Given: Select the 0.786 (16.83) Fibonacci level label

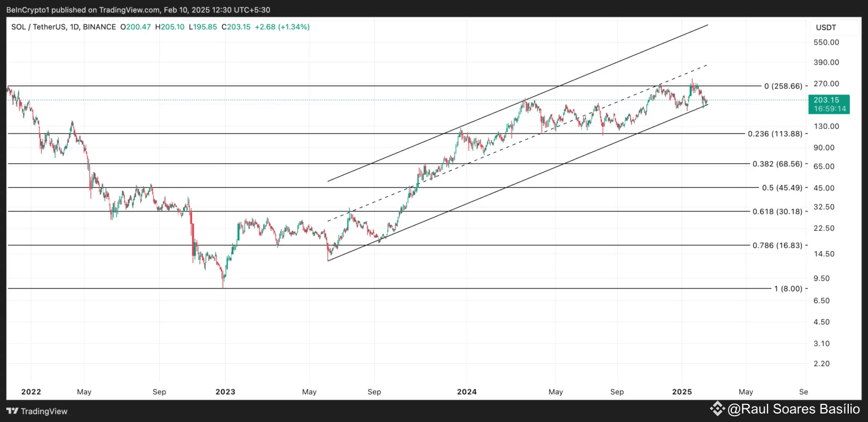Looking at the screenshot, I should click(778, 245).
